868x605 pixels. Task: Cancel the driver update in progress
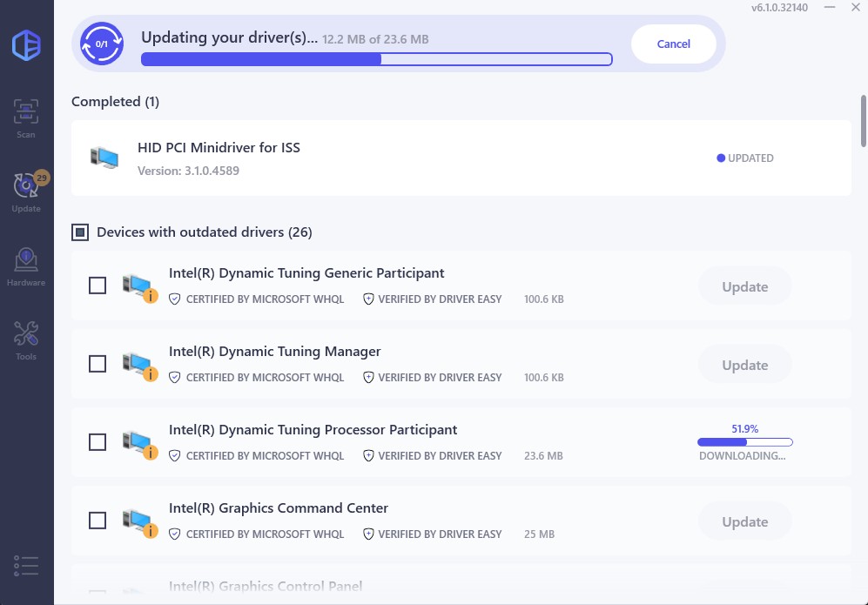pyautogui.click(x=673, y=44)
